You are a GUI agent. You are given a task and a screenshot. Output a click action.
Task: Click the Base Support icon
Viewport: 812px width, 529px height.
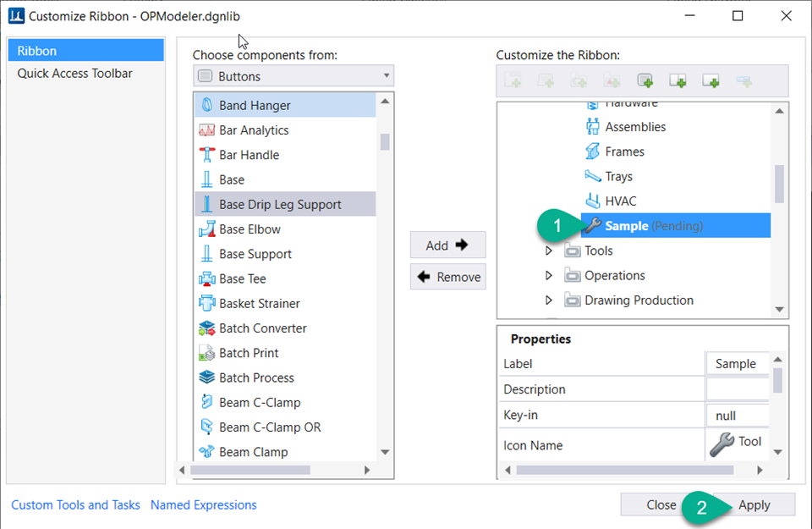pos(206,254)
